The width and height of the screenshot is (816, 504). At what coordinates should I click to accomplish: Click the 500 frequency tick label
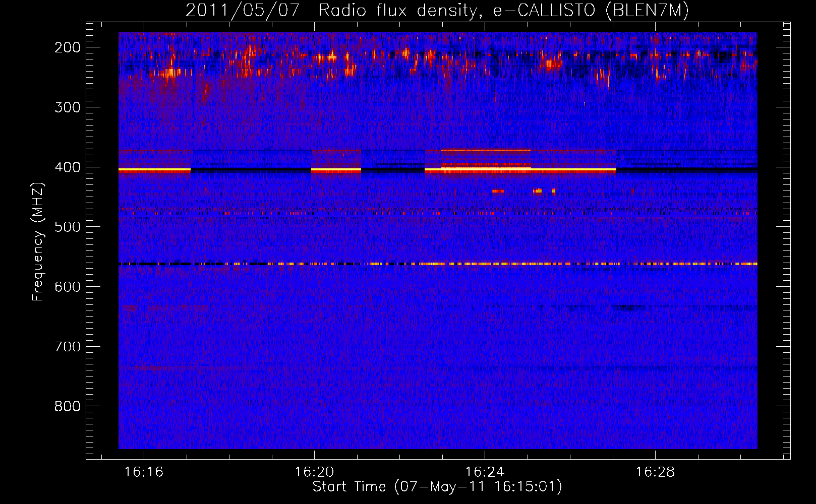(67, 227)
